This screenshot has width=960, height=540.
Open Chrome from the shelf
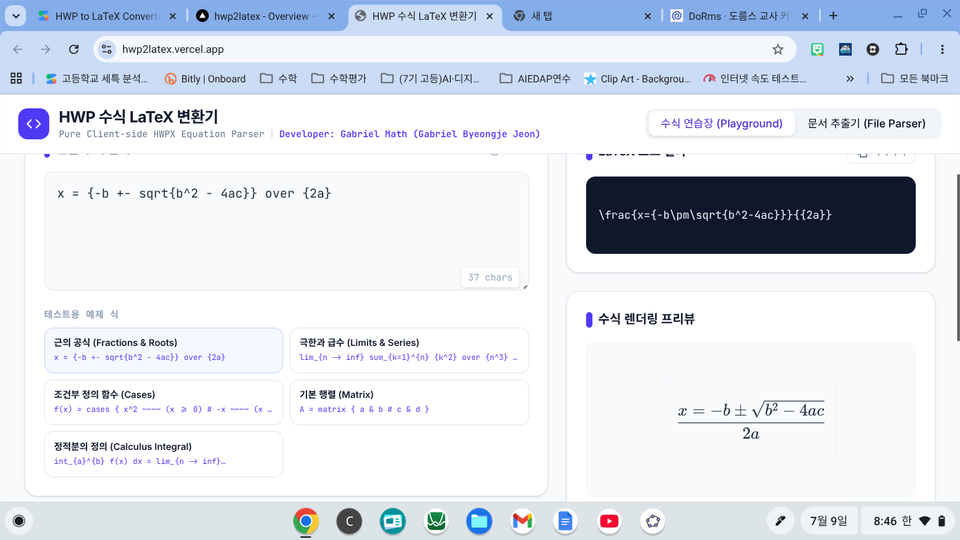[x=306, y=521]
